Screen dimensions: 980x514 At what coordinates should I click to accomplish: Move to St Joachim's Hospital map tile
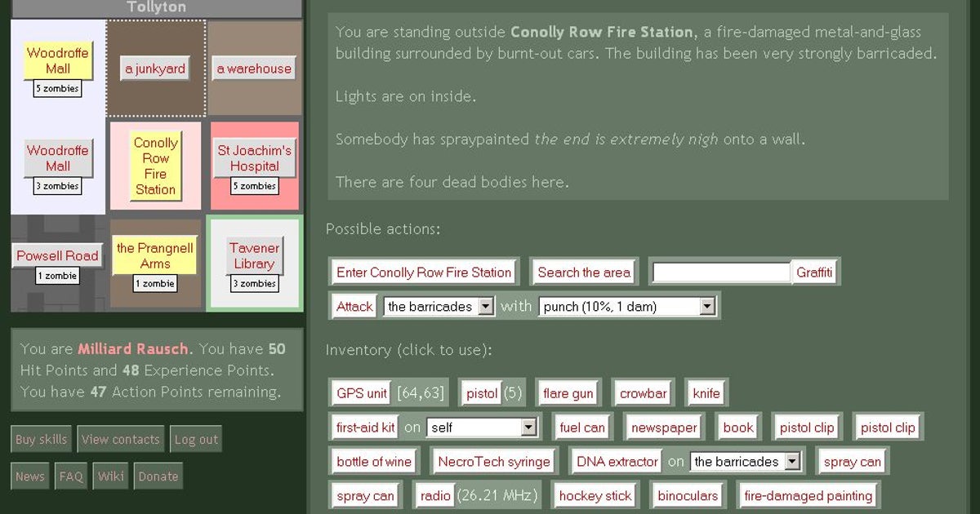click(254, 158)
